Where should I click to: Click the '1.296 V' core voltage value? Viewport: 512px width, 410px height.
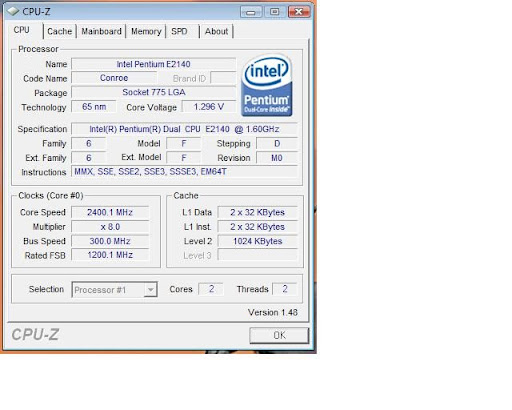click(209, 107)
